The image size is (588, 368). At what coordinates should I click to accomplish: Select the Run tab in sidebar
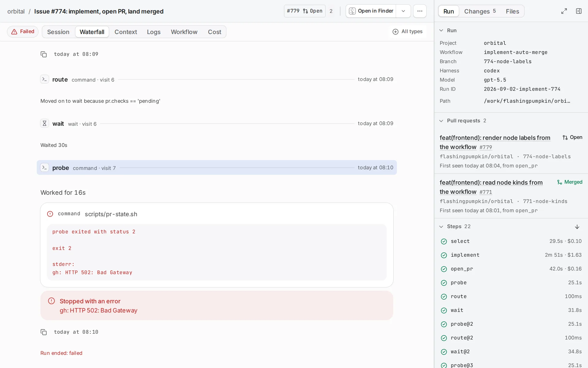[449, 11]
